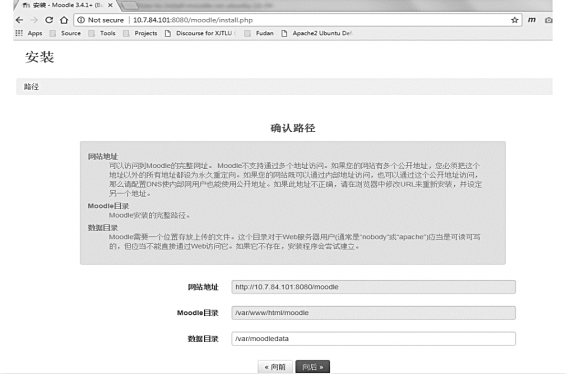566x376 pixels.
Task: Click the camera extension icon
Action: point(549,20)
